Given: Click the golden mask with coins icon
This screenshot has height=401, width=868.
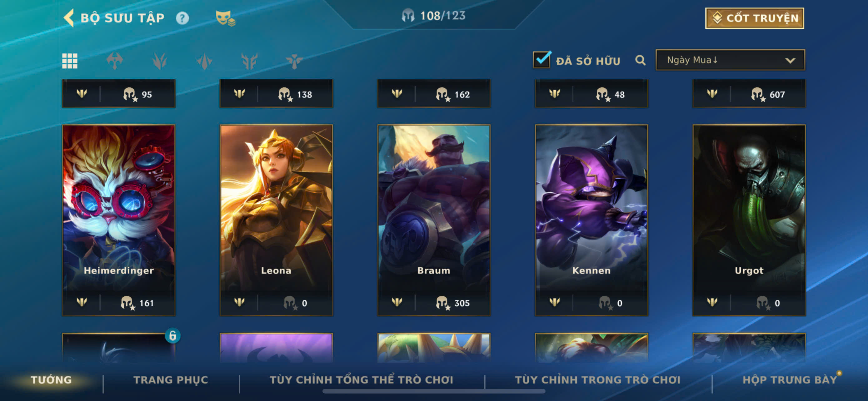Looking at the screenshot, I should click(225, 18).
